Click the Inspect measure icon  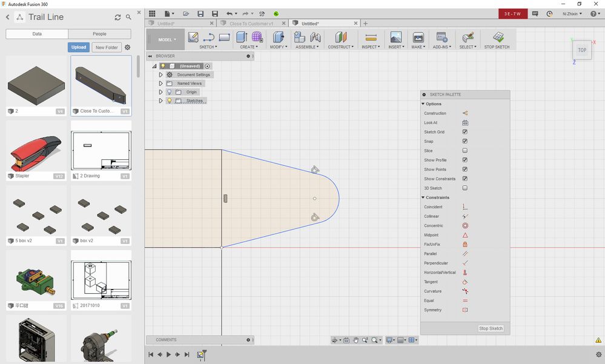point(371,38)
